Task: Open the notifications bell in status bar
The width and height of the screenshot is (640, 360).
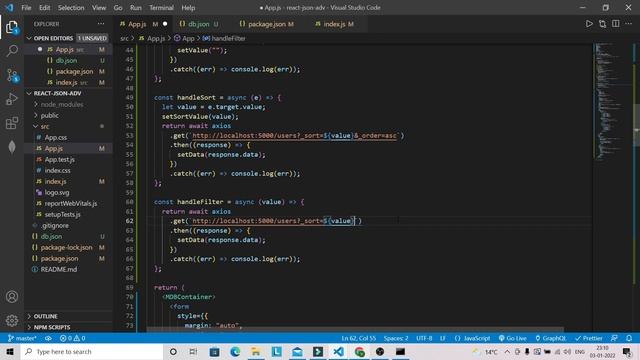Action: tap(629, 338)
